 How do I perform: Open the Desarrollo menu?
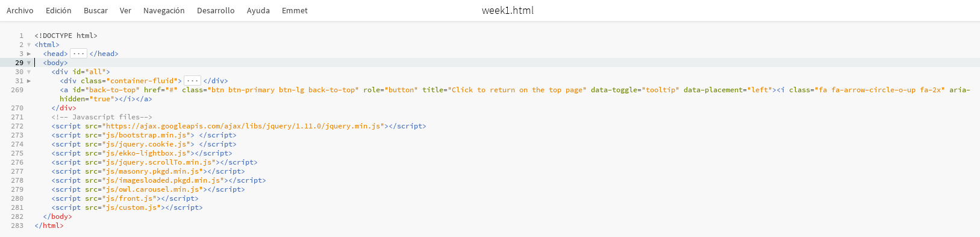point(216,10)
